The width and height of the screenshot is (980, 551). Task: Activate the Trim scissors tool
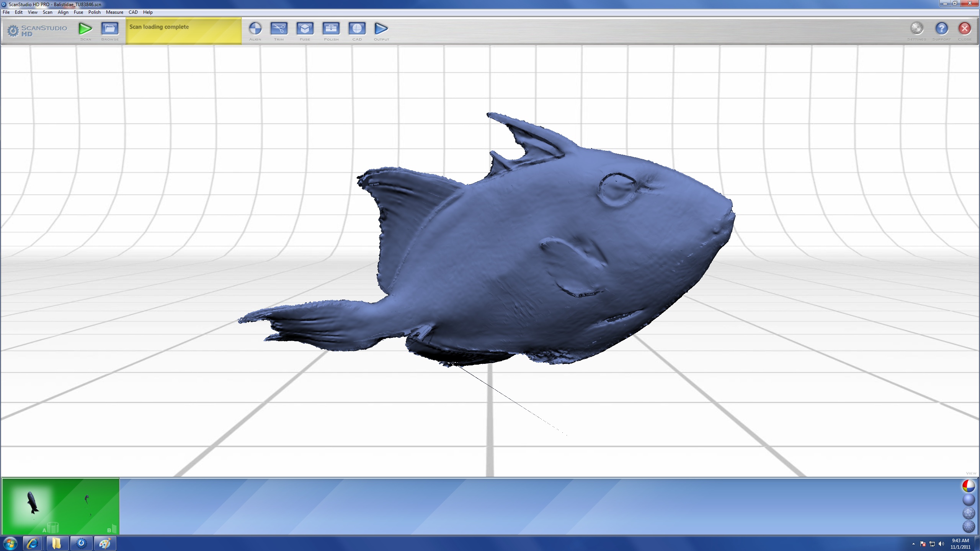click(279, 29)
